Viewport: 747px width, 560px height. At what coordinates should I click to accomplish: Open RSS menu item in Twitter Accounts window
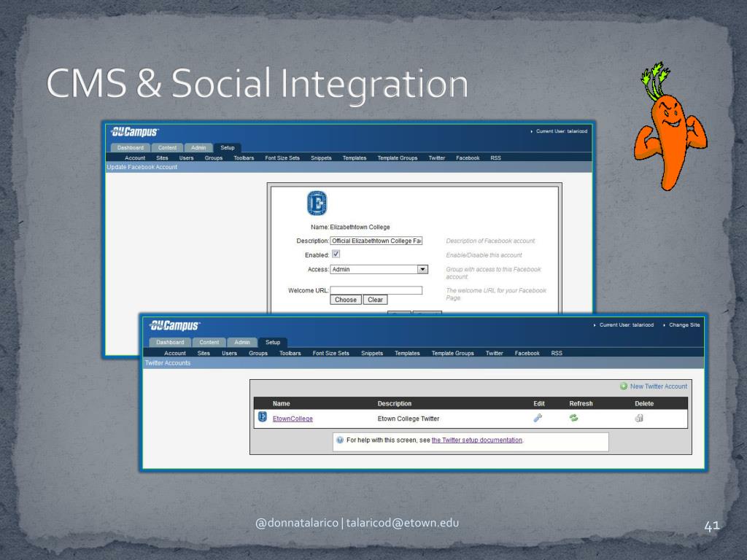[557, 354]
